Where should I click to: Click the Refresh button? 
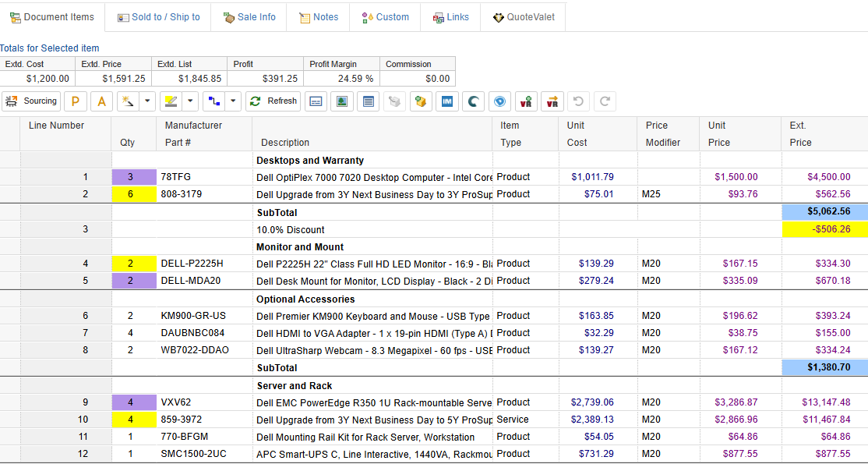273,101
